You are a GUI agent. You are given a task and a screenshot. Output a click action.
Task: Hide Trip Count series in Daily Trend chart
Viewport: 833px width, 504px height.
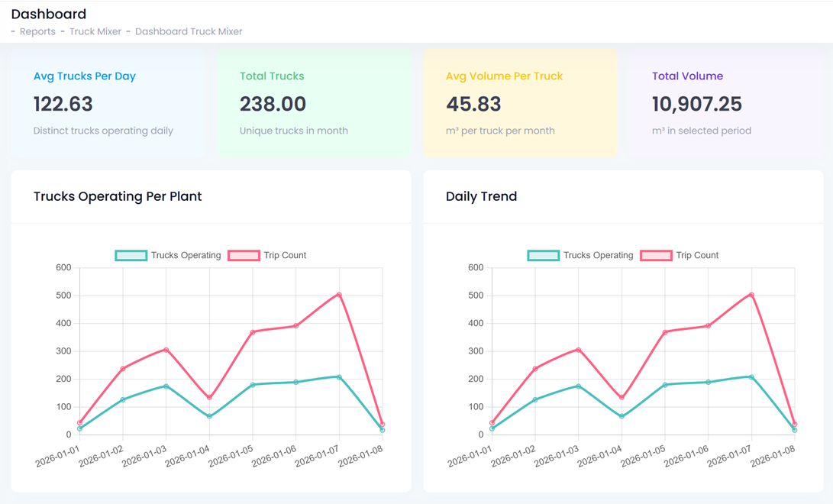[x=697, y=255]
